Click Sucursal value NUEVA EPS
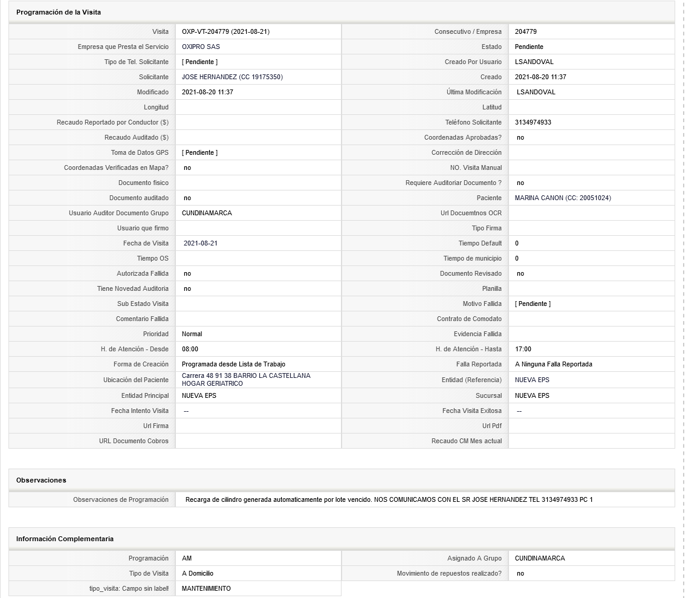The image size is (700, 598). 532,395
